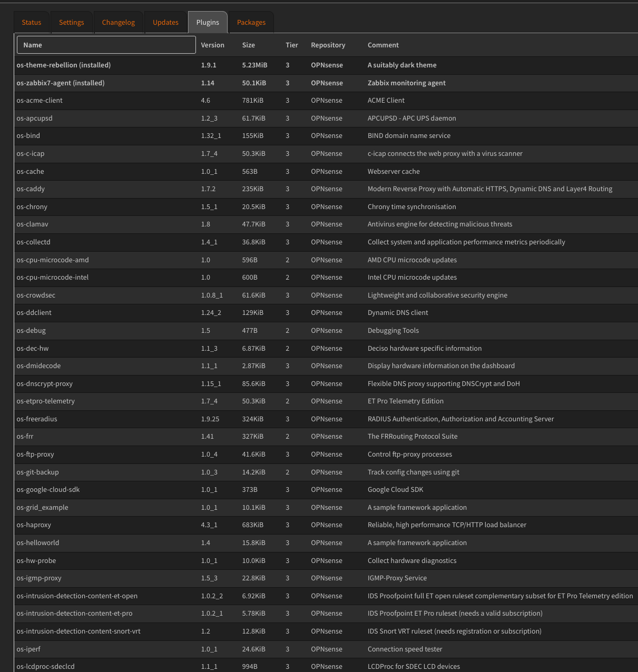Switch to the Status tab
638x672 pixels.
31,22
